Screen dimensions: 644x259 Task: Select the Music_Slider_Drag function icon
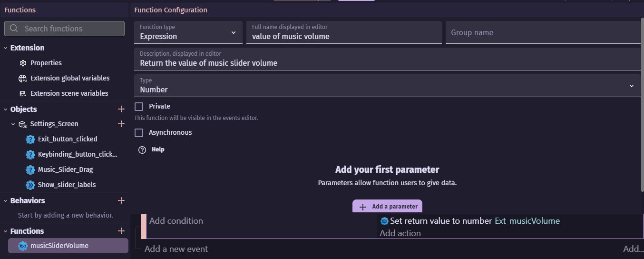30,169
